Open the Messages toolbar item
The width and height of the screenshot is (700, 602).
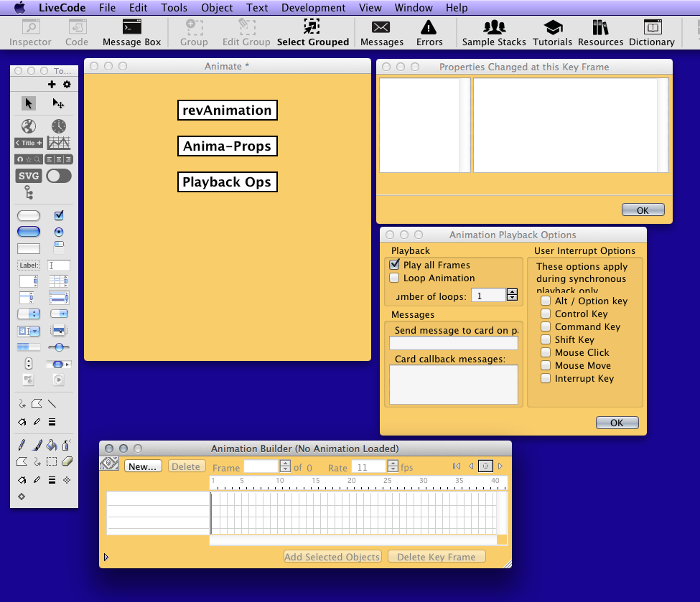pyautogui.click(x=382, y=32)
